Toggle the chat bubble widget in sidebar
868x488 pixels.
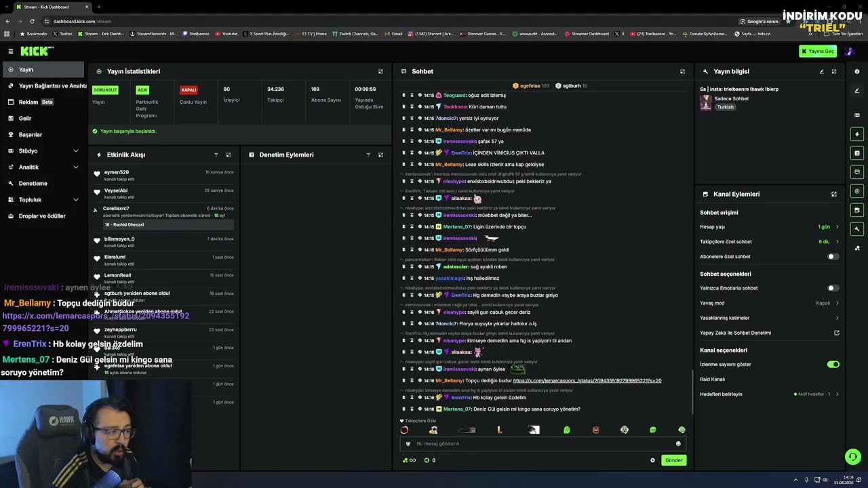(x=857, y=172)
